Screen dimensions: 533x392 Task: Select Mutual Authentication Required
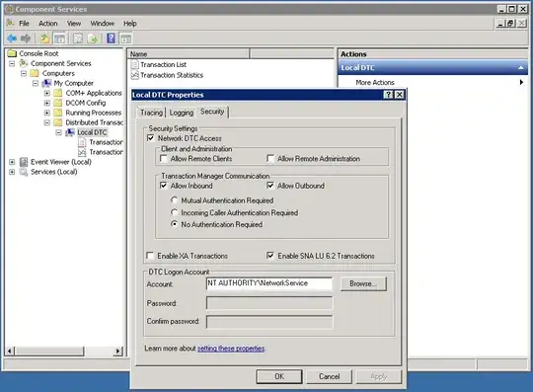click(x=174, y=199)
